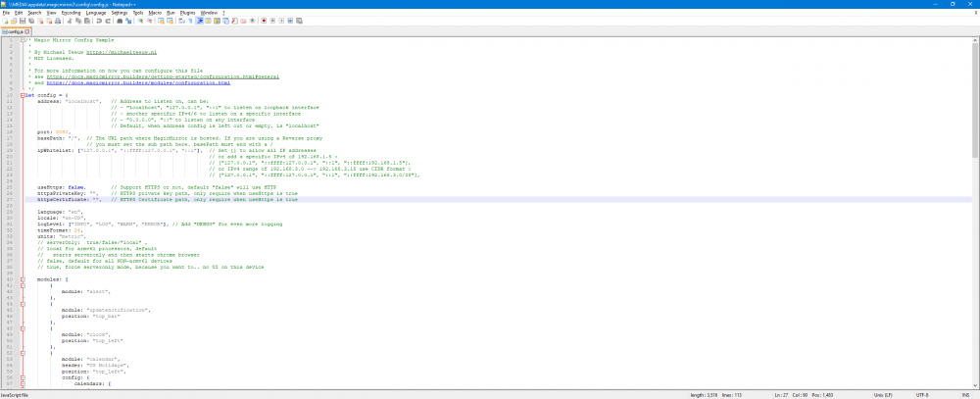Toggle file monitoring with the eye icon
This screenshot has height=399, width=980.
pos(253,21)
